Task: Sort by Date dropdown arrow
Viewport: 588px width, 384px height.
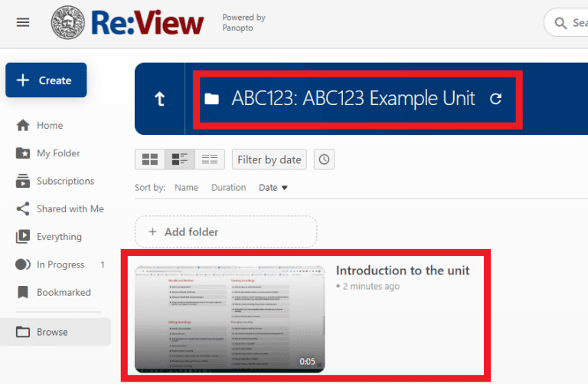Action: [285, 188]
